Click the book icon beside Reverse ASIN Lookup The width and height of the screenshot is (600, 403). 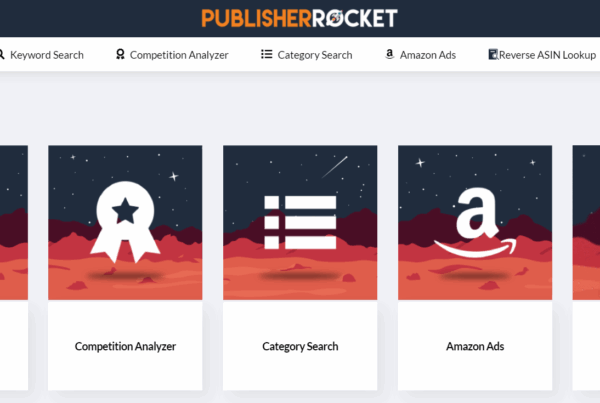click(493, 54)
